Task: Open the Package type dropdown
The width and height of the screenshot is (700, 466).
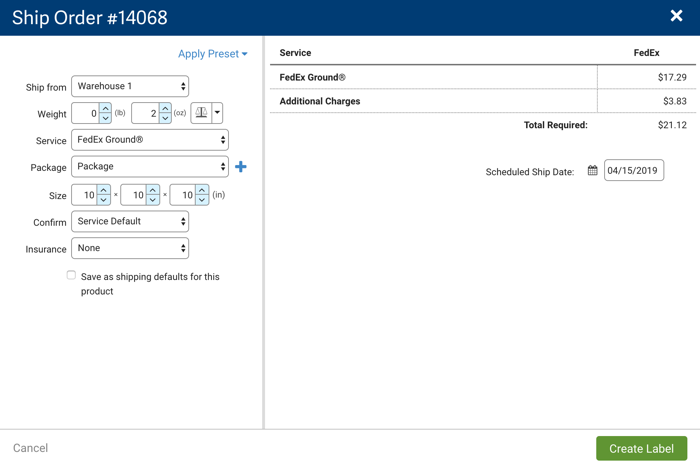Action: 150,166
